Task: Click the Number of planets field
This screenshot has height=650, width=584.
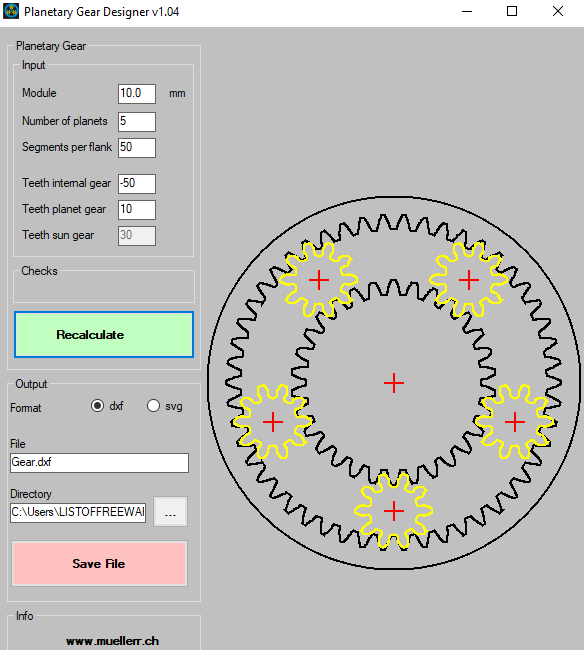Action: 137,121
